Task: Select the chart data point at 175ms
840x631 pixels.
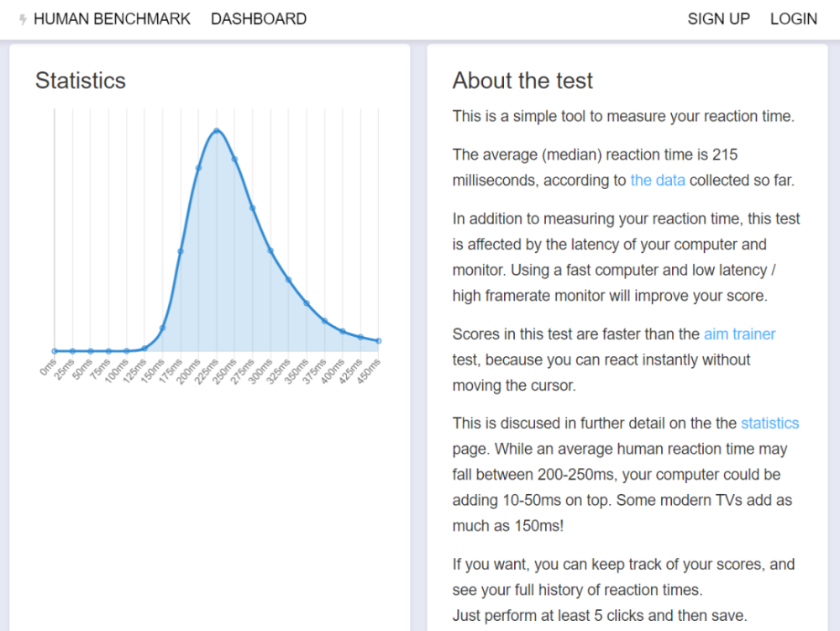Action: tap(181, 251)
